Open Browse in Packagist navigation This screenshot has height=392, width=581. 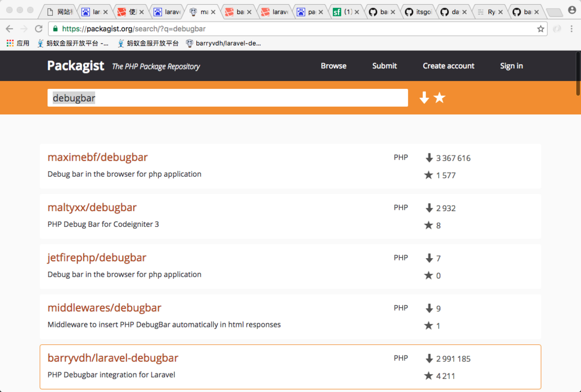coord(333,66)
